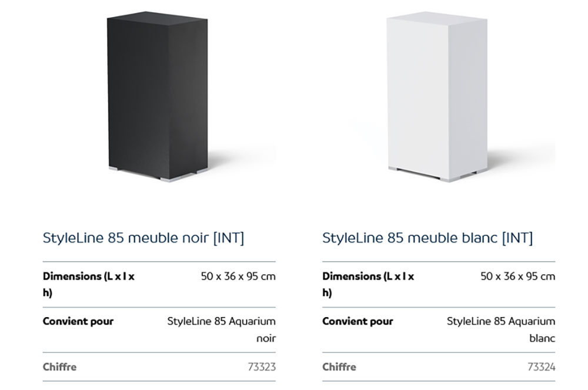Click StyleLine 85 Aquarium noir text
588x390 pixels.
(221, 330)
